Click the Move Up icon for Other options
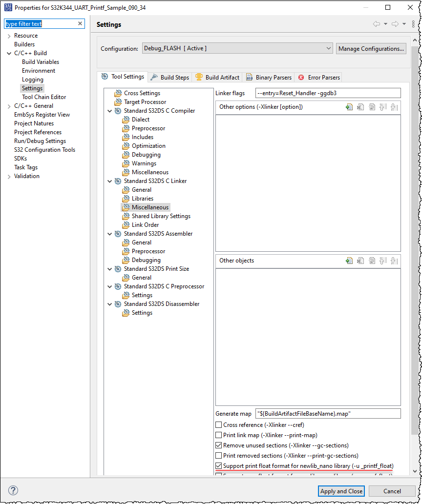 click(x=383, y=106)
